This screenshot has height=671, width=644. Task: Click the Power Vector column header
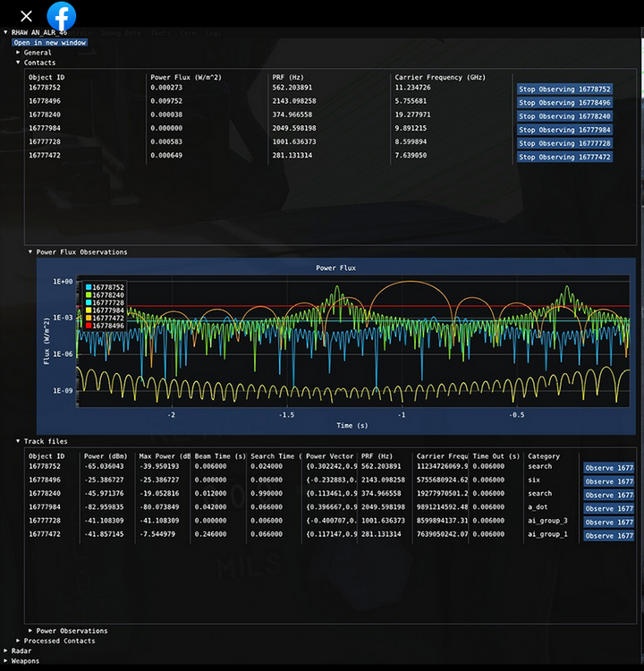[330, 456]
